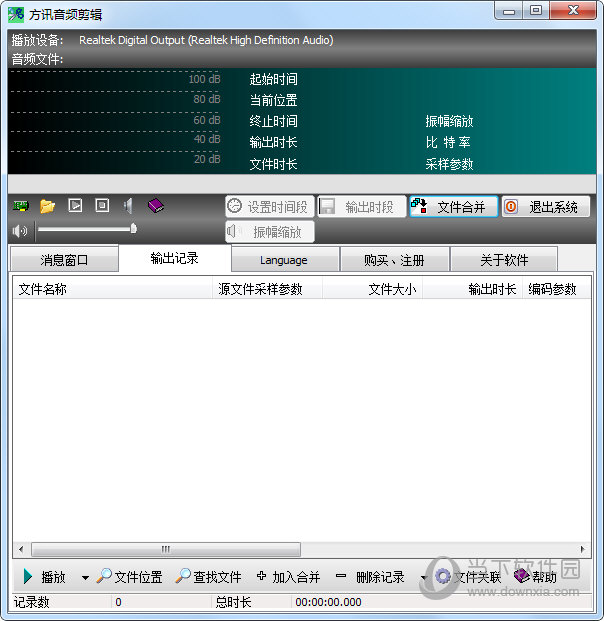Switch to 关于软件 tab
The image size is (604, 621).
coord(504,260)
